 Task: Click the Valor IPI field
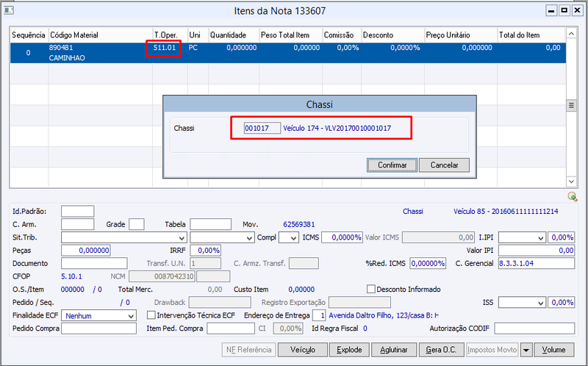tap(537, 250)
